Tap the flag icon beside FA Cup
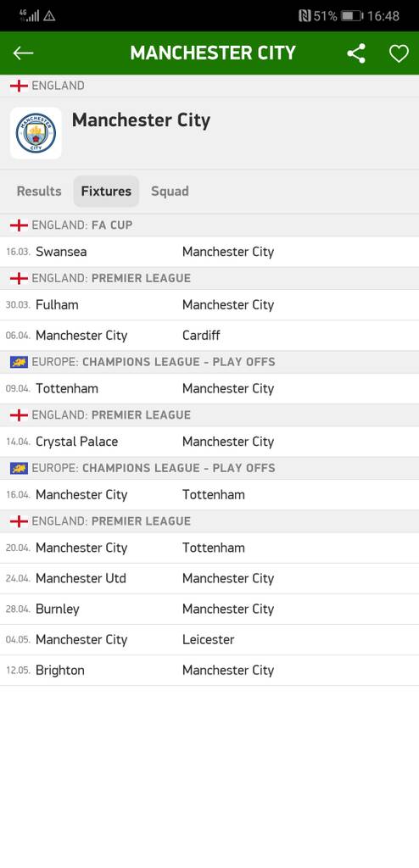The width and height of the screenshot is (419, 868). tap(19, 225)
